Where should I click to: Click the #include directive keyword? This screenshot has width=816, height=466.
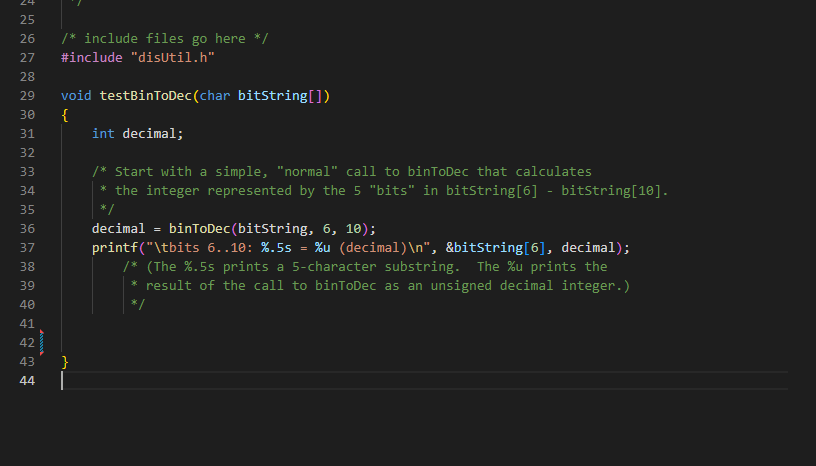tap(92, 58)
